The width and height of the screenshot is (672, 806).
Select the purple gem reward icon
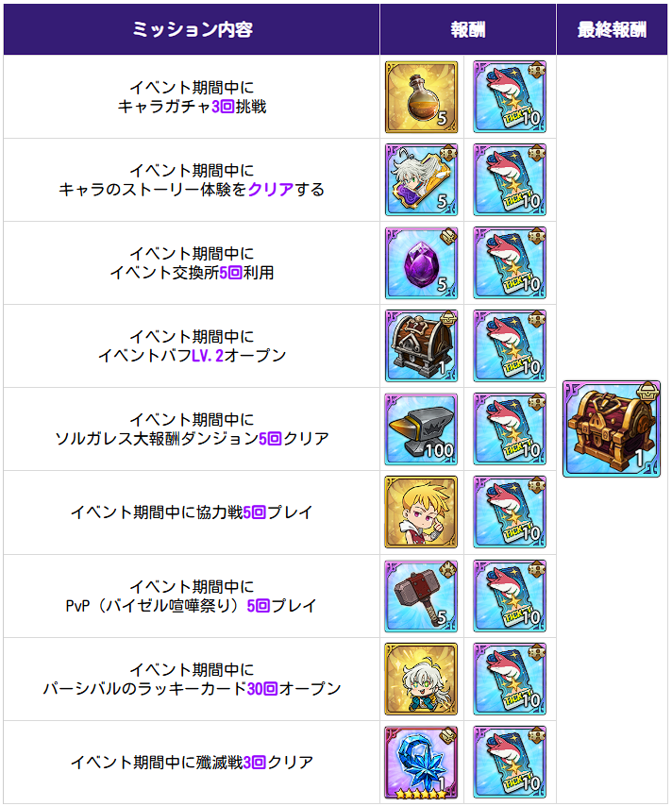click(x=421, y=263)
